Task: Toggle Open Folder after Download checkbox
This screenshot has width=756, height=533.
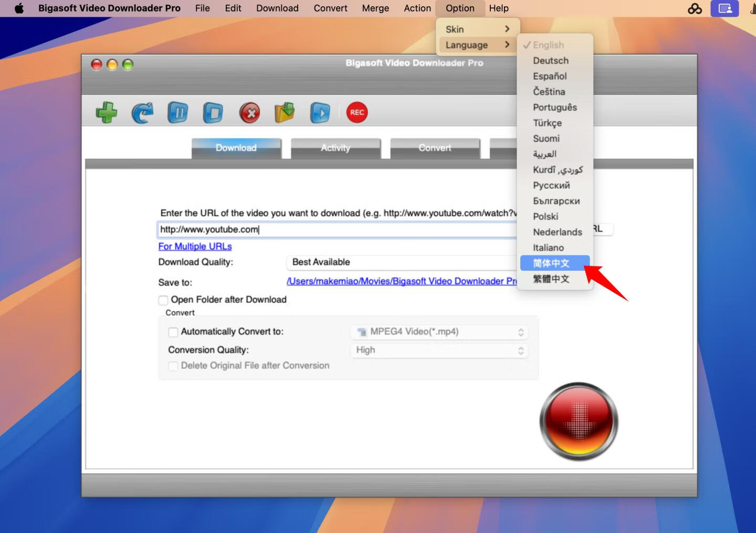Action: point(163,300)
